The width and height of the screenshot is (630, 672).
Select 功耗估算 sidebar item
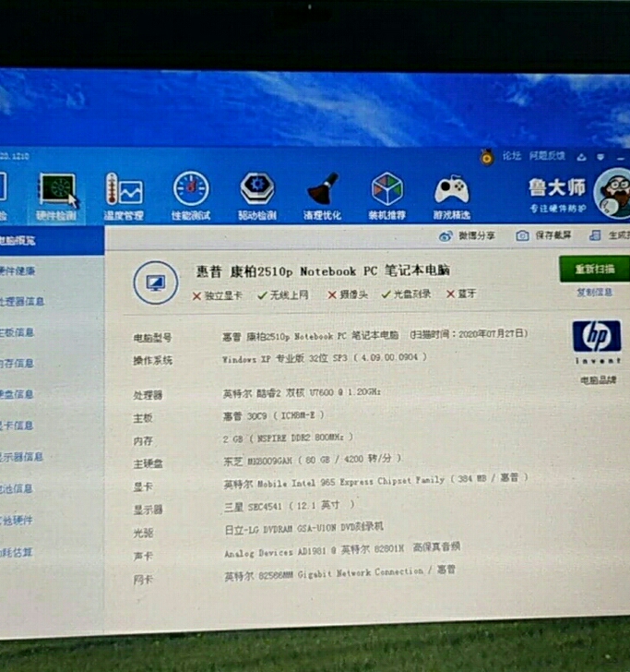click(18, 552)
